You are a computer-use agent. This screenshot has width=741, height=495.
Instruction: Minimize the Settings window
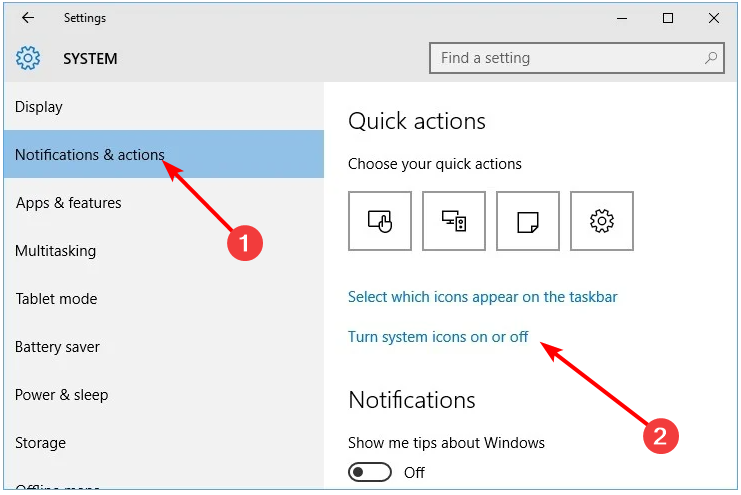(622, 18)
